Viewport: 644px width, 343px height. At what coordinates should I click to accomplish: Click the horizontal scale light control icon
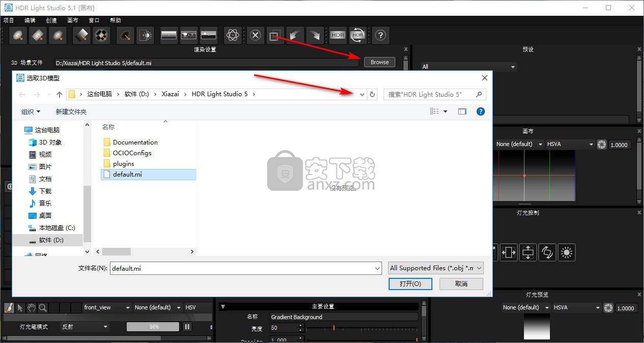[x=508, y=252]
